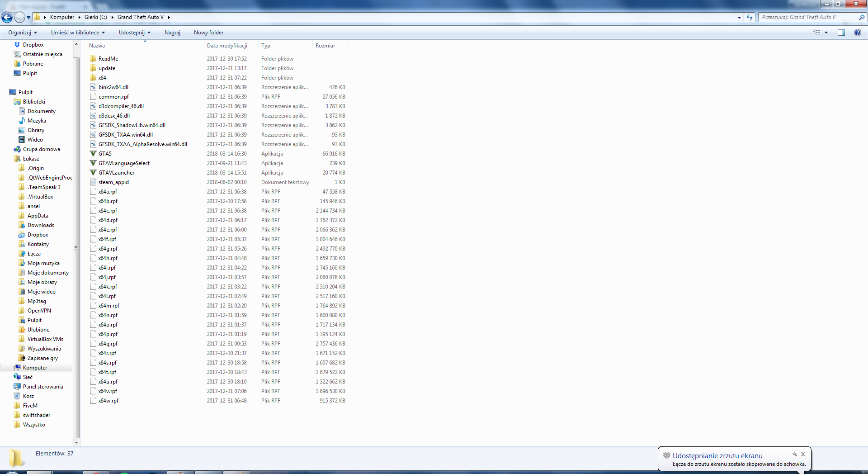The image size is (868, 474).
Task: Open the address bar history dropdown
Action: (x=739, y=17)
